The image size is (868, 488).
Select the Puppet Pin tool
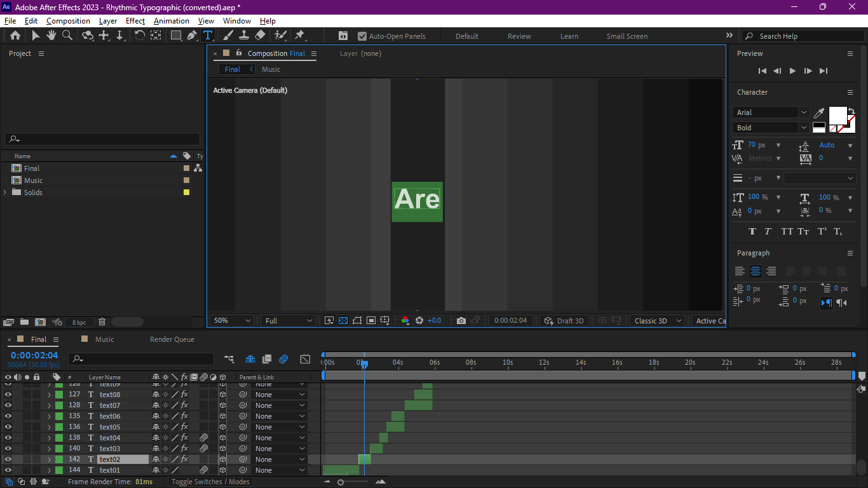[x=300, y=36]
